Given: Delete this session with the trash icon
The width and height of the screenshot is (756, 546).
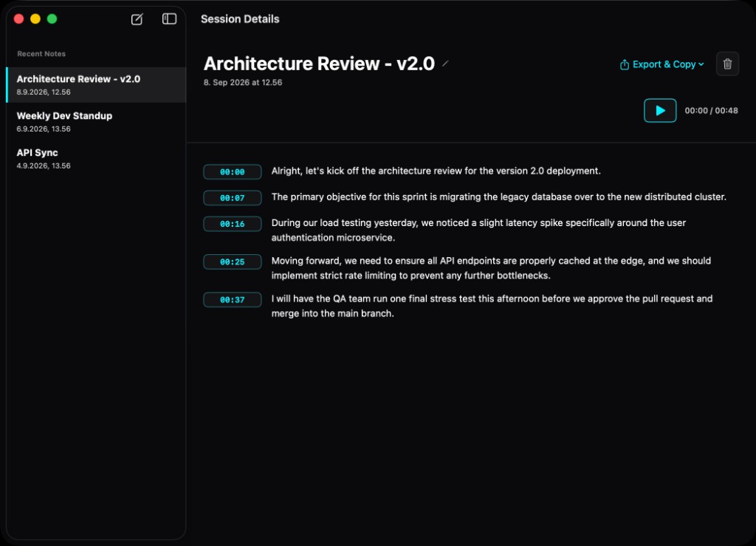Looking at the screenshot, I should 727,64.
